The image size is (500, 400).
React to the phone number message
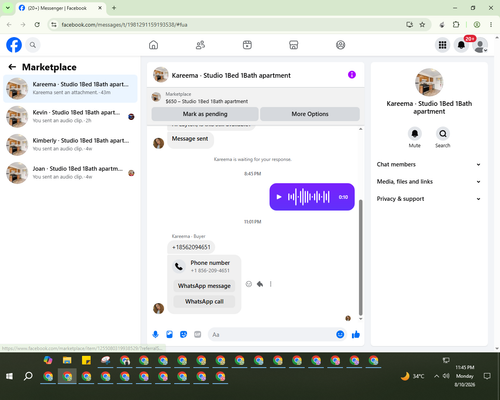tap(249, 284)
